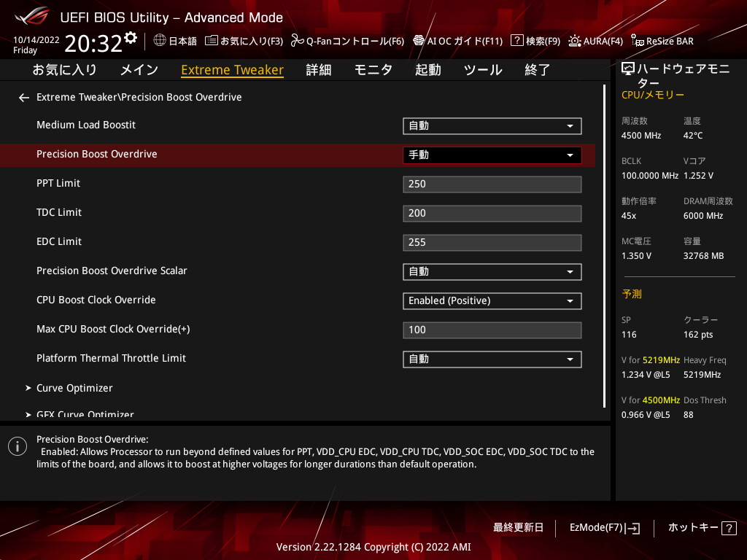Switch to メイン tab

(x=139, y=70)
